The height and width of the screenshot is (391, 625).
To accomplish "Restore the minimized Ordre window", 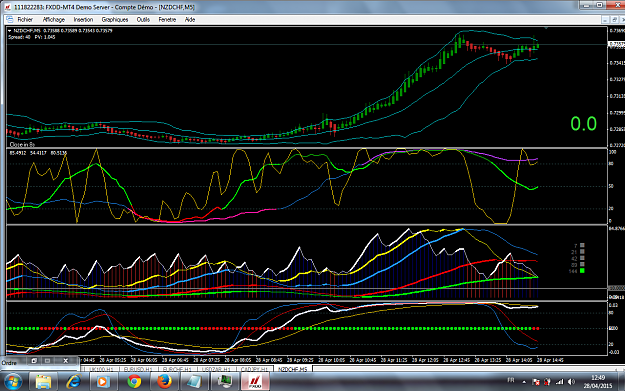I will [34, 361].
